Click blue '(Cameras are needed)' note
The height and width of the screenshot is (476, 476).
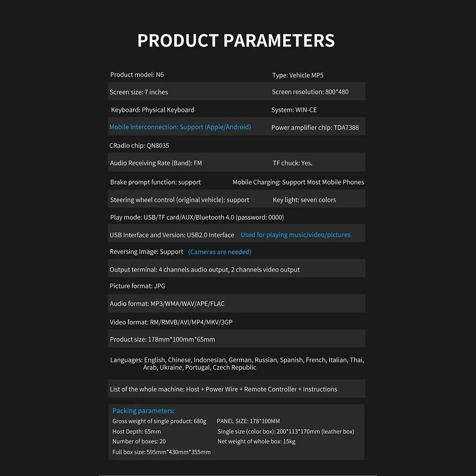tap(220, 252)
